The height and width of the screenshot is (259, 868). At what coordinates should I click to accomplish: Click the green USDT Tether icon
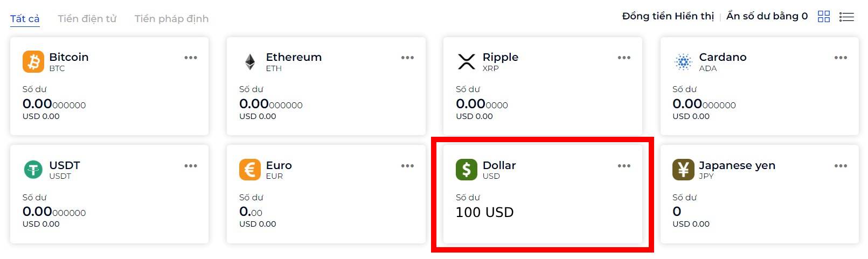pos(33,170)
